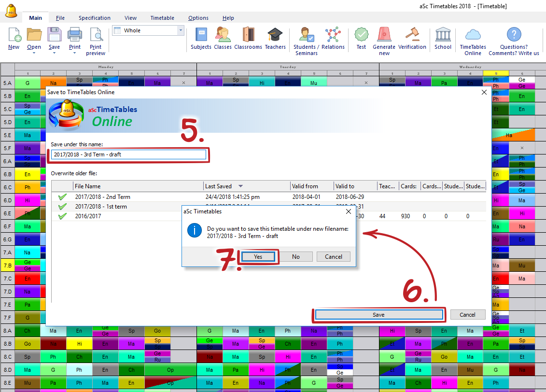Viewport: 546px width, 392px height.
Task: Click the Save under this name field
Action: 129,154
